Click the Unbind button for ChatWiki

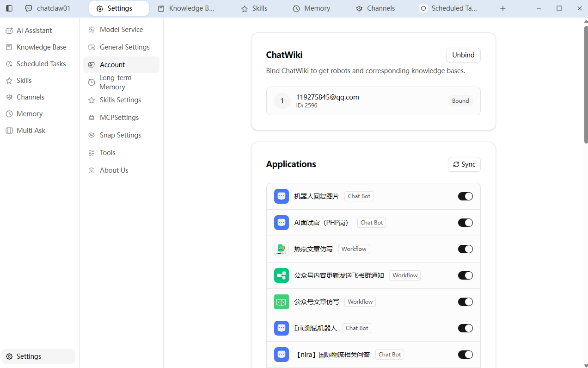463,55
